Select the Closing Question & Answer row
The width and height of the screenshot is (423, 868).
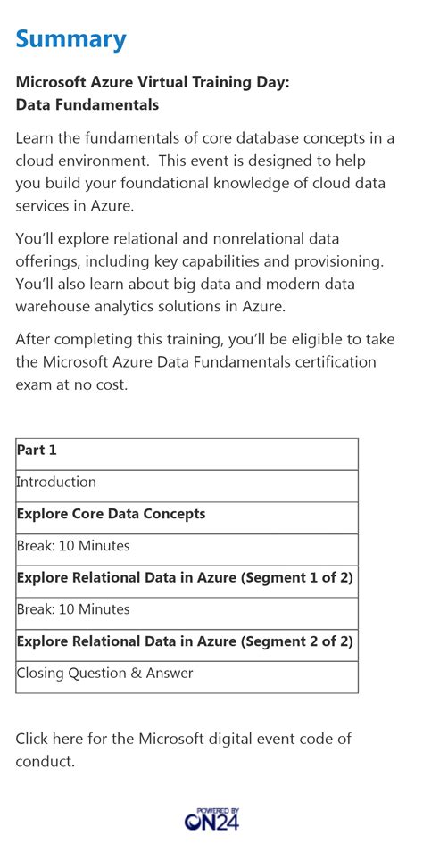[x=187, y=677]
